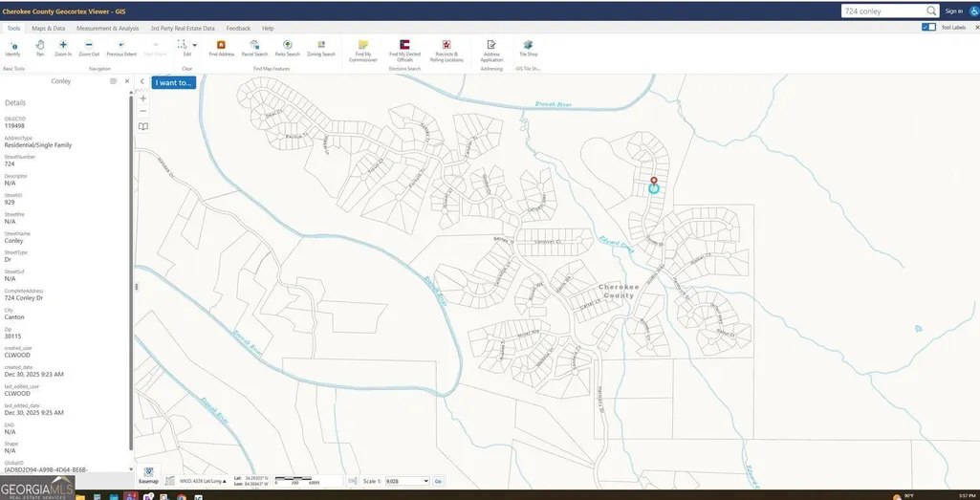Click the Details heading in panel
980x500 pixels.
(15, 103)
